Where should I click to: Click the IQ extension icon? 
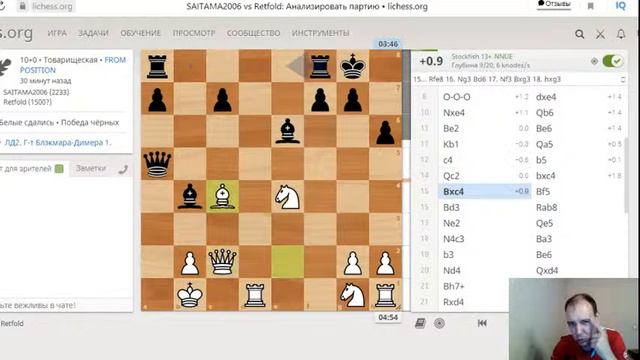[x=620, y=5]
